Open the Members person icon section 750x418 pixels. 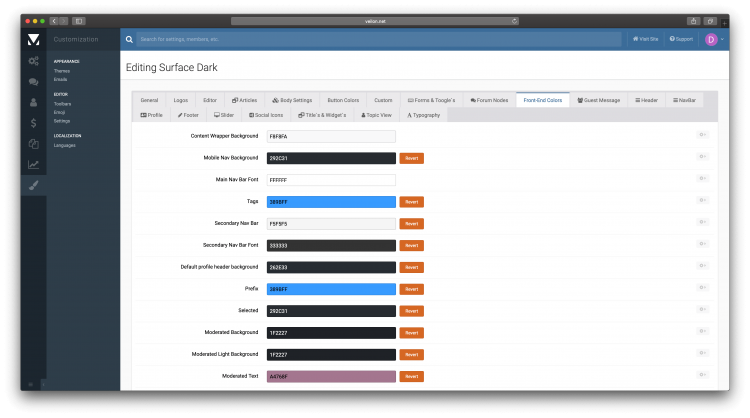point(33,102)
